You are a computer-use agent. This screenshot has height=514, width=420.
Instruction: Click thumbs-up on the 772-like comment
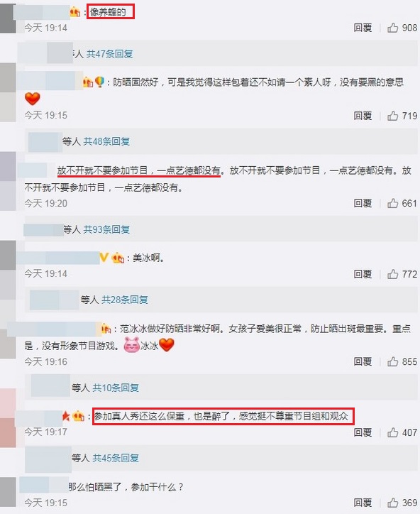click(392, 274)
